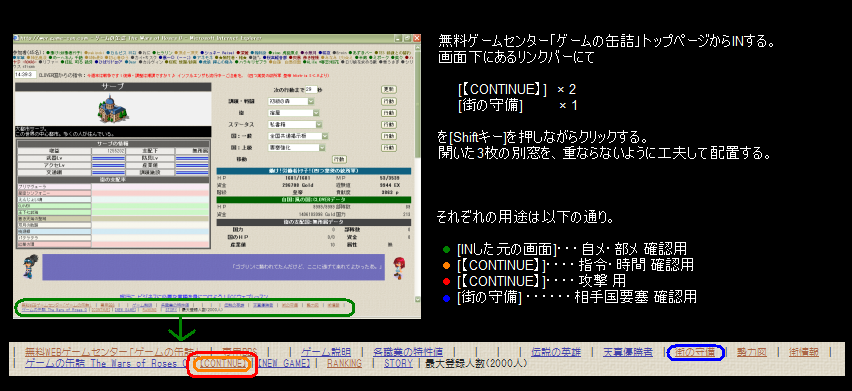Click the 行動 button under 移動
Screen dimensions: 852x391
coord(339,159)
